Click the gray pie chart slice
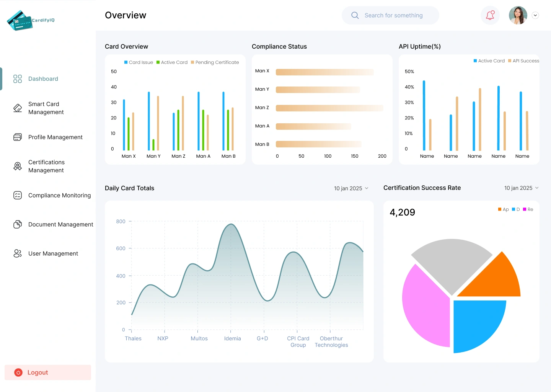Viewport: 551px width, 392px height. 452,264
